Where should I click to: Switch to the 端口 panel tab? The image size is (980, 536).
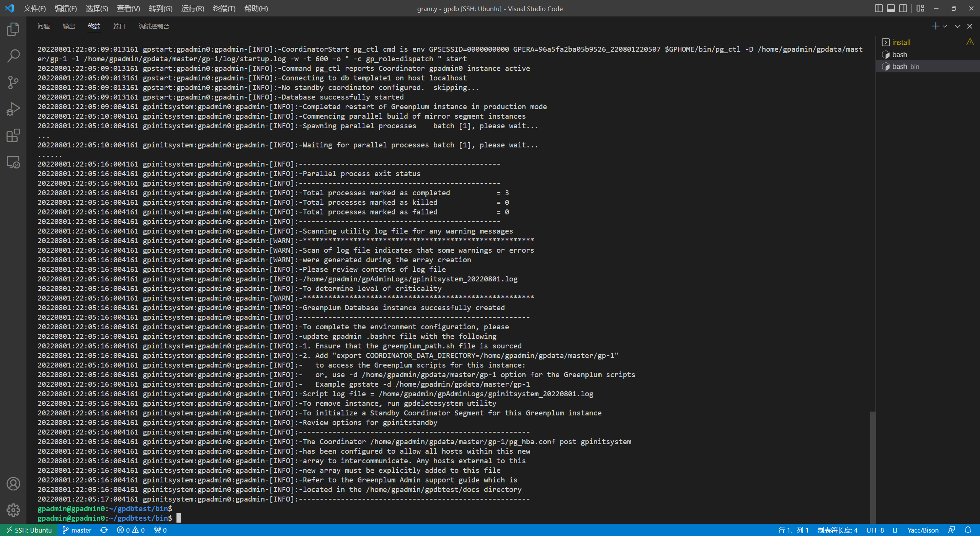(x=119, y=26)
